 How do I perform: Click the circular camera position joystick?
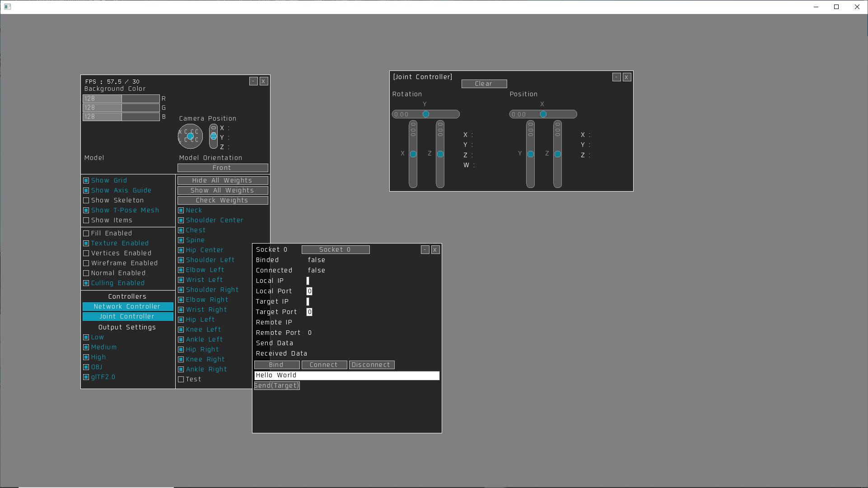pyautogui.click(x=190, y=136)
